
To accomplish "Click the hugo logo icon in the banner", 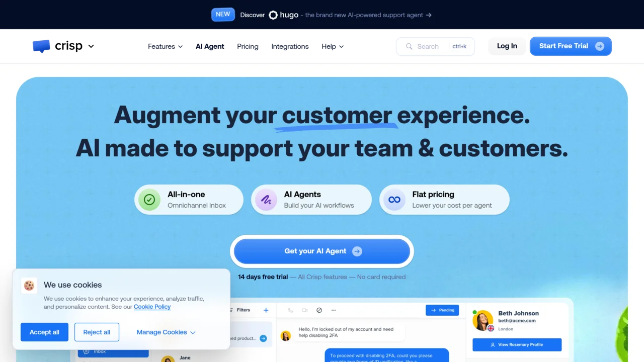I will [x=273, y=15].
